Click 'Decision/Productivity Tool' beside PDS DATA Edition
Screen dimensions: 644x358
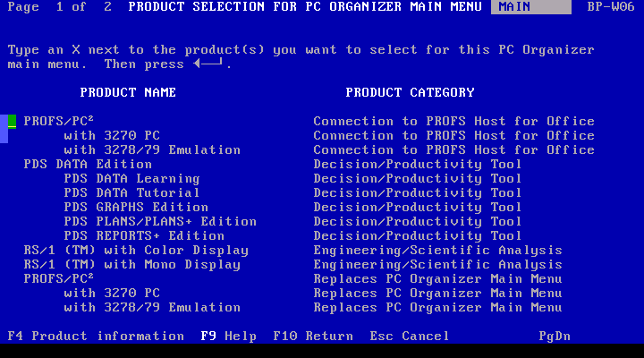pyautogui.click(x=418, y=165)
